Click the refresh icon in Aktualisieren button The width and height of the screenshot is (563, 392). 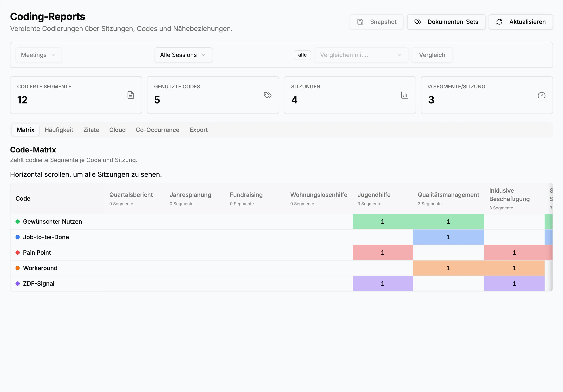click(x=499, y=22)
